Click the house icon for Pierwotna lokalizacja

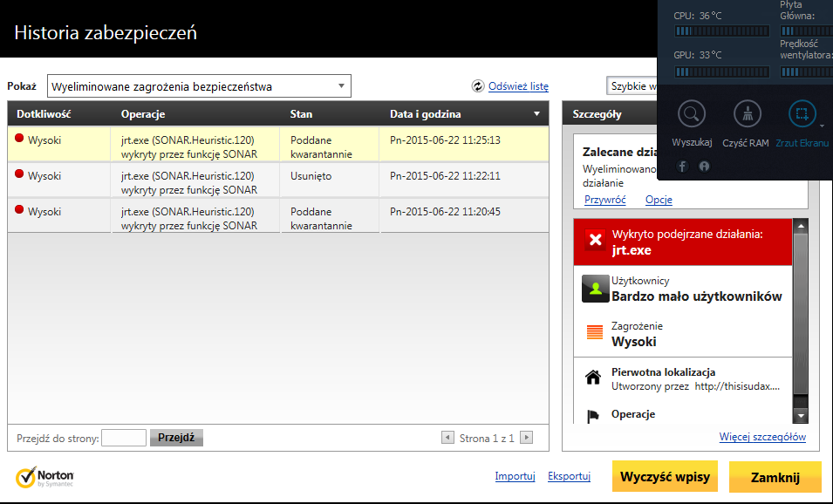tap(593, 378)
